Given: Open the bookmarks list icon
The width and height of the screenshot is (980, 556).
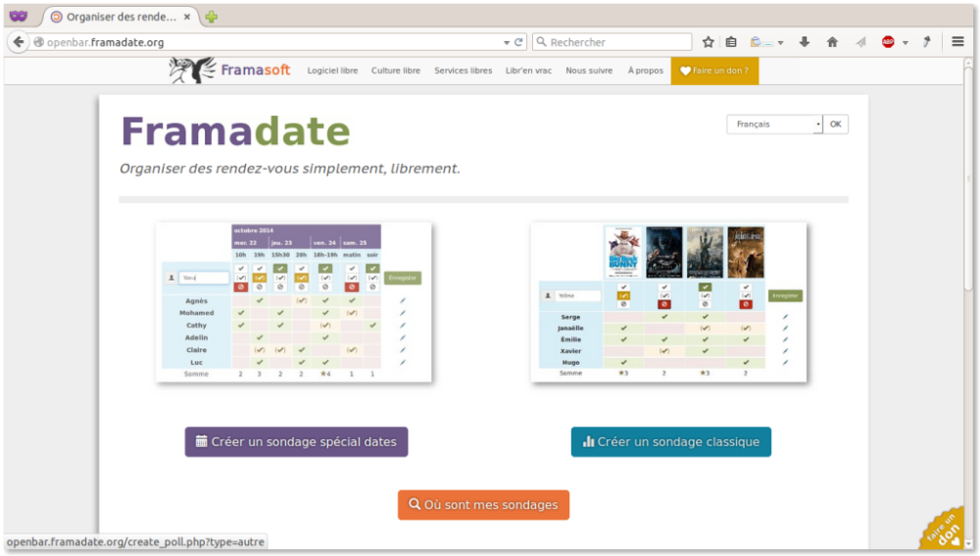Looking at the screenshot, I should pyautogui.click(x=731, y=42).
